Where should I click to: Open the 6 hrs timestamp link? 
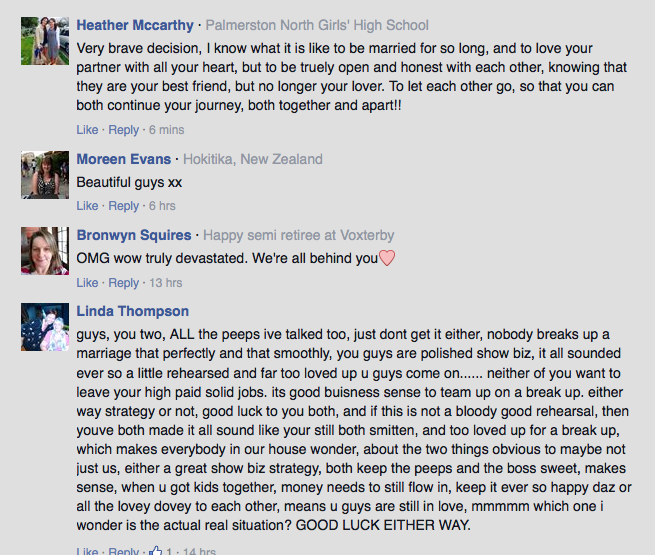[x=162, y=206]
